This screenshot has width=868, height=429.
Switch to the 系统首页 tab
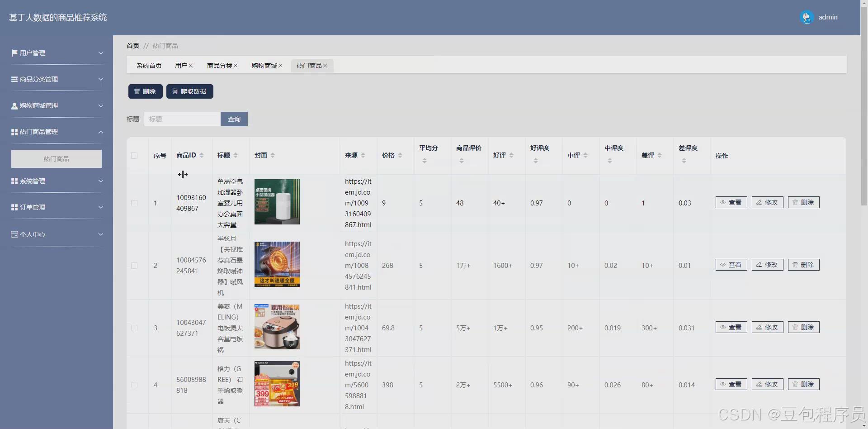click(149, 66)
